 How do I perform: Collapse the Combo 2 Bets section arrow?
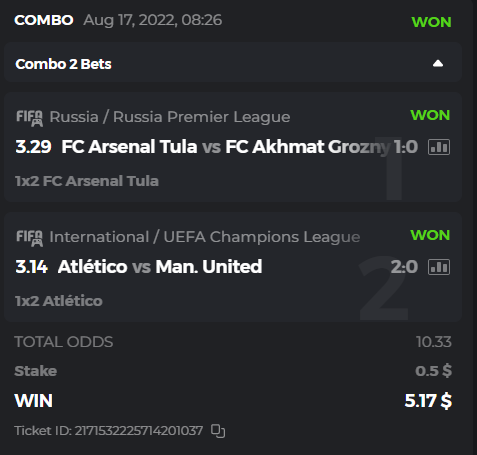pyautogui.click(x=438, y=63)
